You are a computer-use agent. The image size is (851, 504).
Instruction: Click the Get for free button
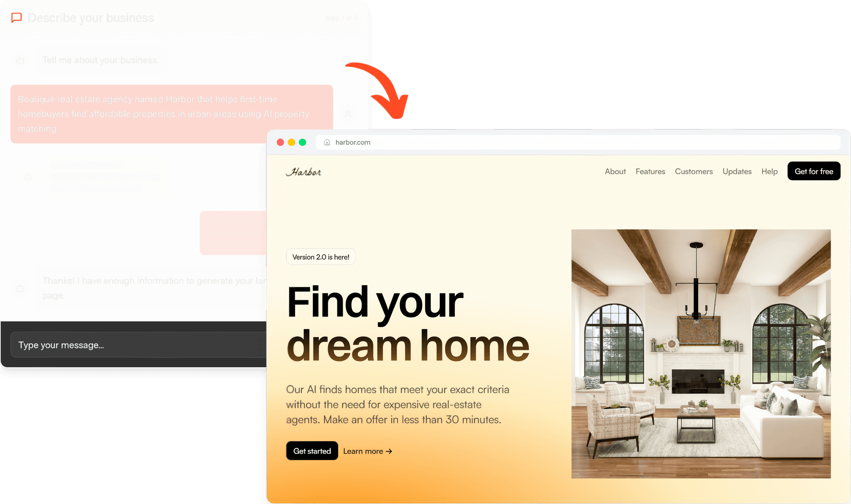(813, 171)
